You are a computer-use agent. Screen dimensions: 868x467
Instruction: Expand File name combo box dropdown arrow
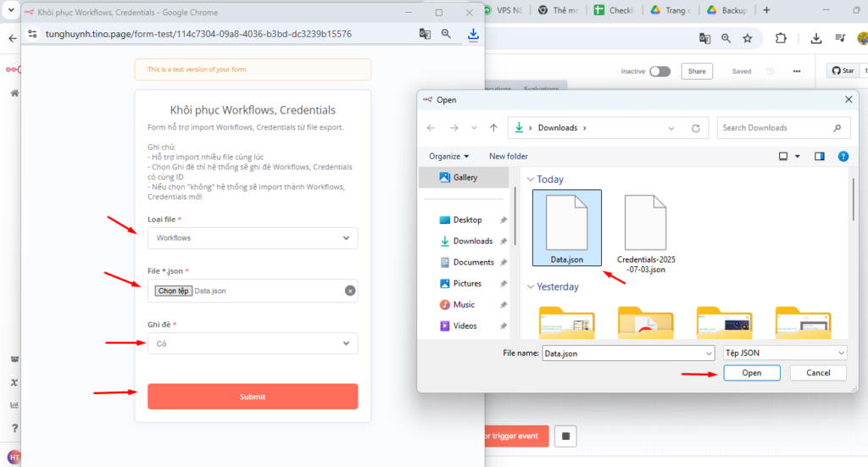[x=709, y=353]
